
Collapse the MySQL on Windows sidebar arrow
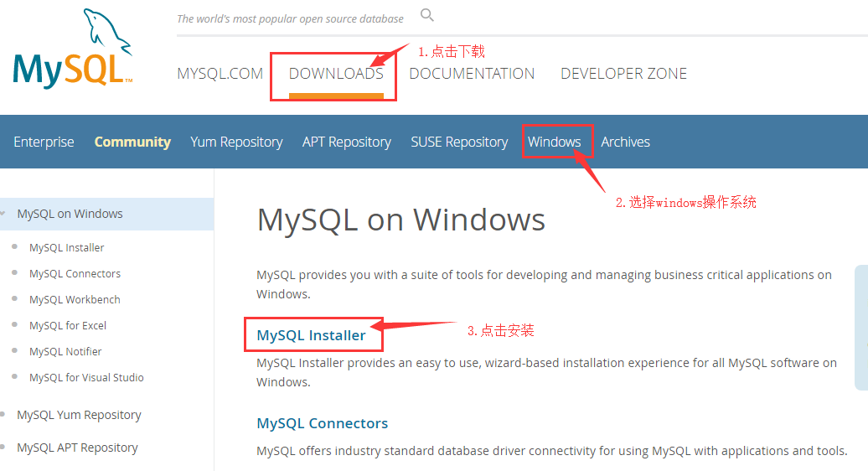tap(3, 213)
